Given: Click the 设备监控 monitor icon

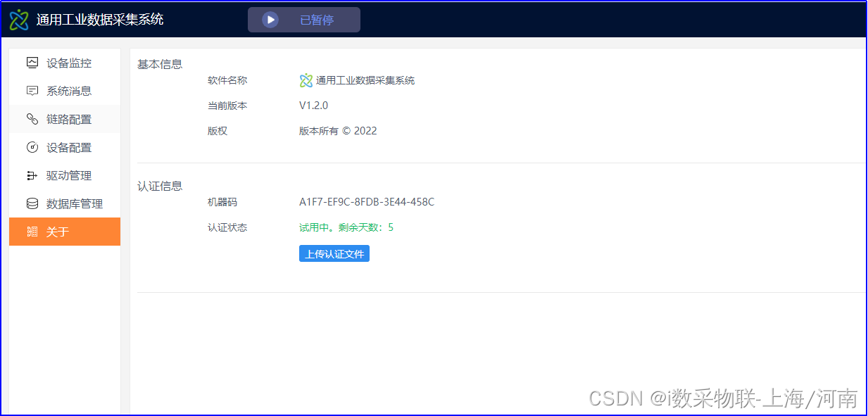Looking at the screenshot, I should (32, 63).
